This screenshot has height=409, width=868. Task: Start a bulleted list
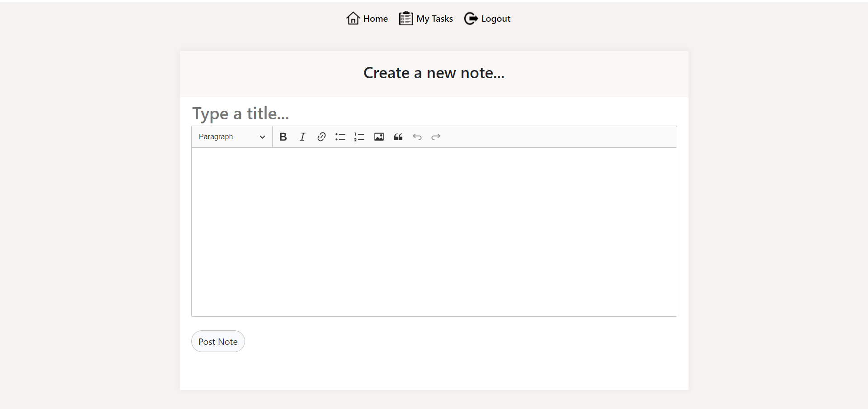340,137
